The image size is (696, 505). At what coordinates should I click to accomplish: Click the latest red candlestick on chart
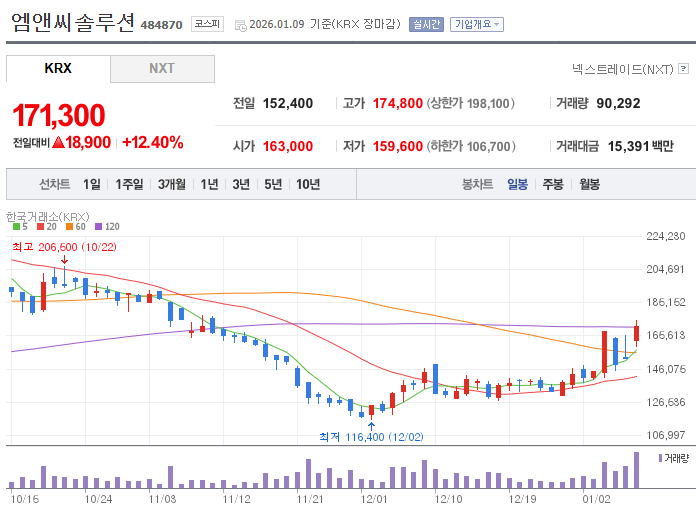[x=637, y=333]
